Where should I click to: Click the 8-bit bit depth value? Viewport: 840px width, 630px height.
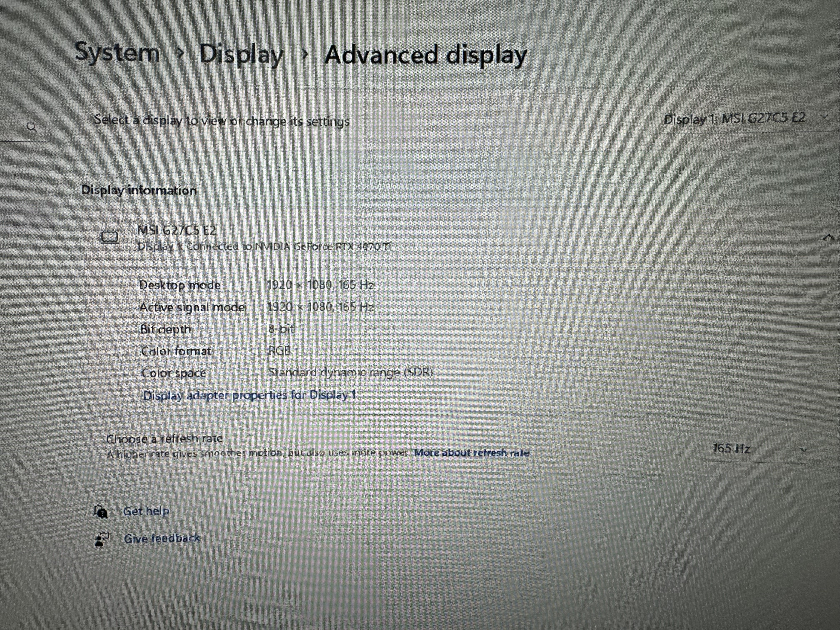point(281,329)
